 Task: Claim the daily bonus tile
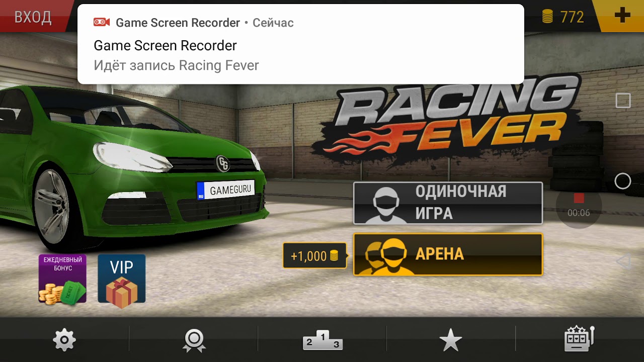tap(62, 279)
